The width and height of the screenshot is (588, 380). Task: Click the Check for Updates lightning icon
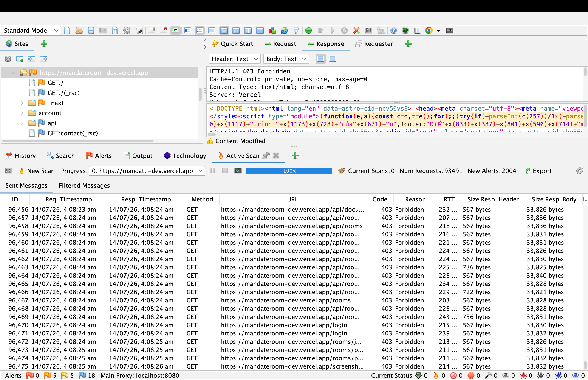point(284,30)
